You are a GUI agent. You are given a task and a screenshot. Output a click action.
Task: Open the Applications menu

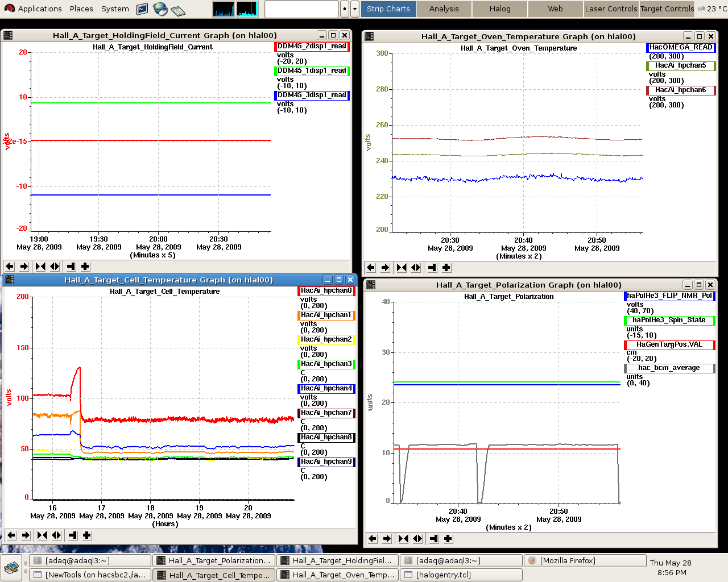33,9
